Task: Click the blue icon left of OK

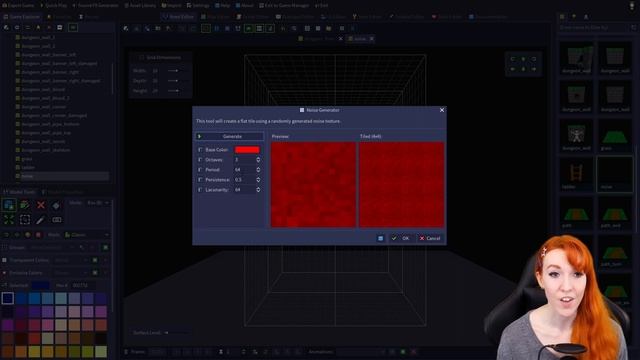Action: 380,238
